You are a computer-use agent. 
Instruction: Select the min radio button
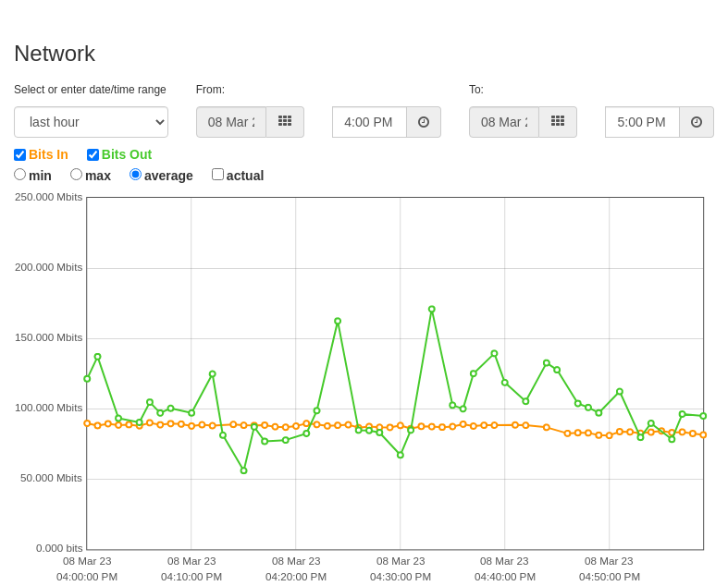(x=20, y=175)
